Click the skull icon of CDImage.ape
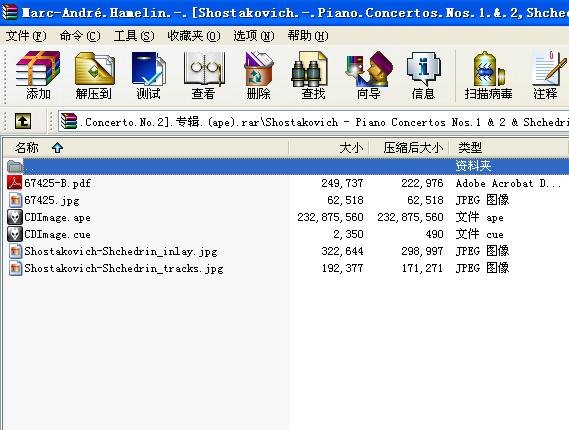The height and width of the screenshot is (430, 569). 15,217
